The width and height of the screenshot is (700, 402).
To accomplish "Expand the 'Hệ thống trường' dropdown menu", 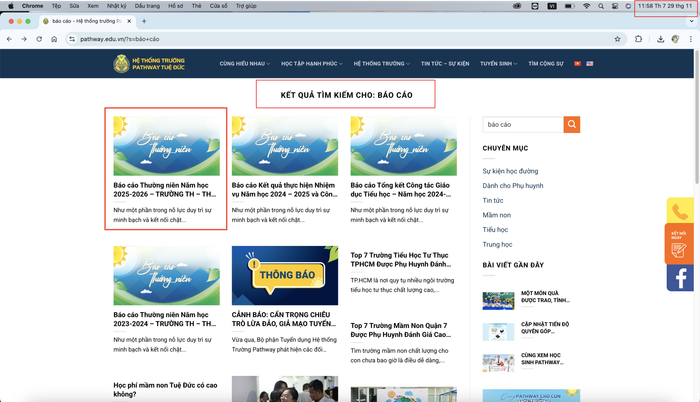I will (x=381, y=64).
